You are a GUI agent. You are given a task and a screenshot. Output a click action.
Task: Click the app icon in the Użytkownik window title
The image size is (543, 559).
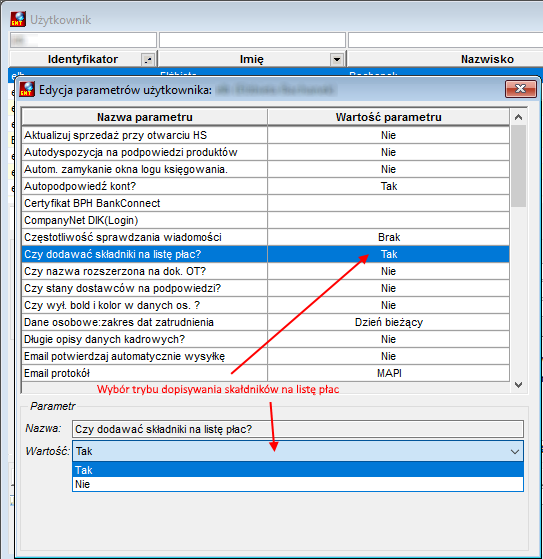tap(18, 19)
